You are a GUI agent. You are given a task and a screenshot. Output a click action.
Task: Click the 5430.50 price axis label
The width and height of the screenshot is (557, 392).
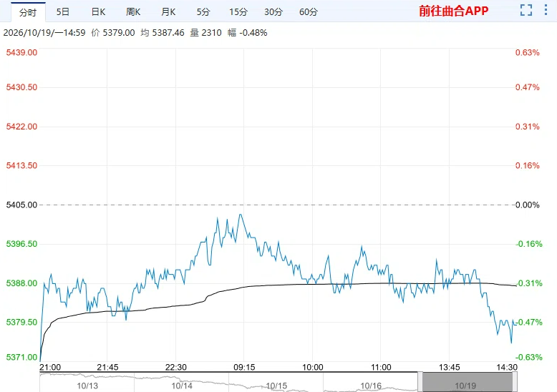21,87
